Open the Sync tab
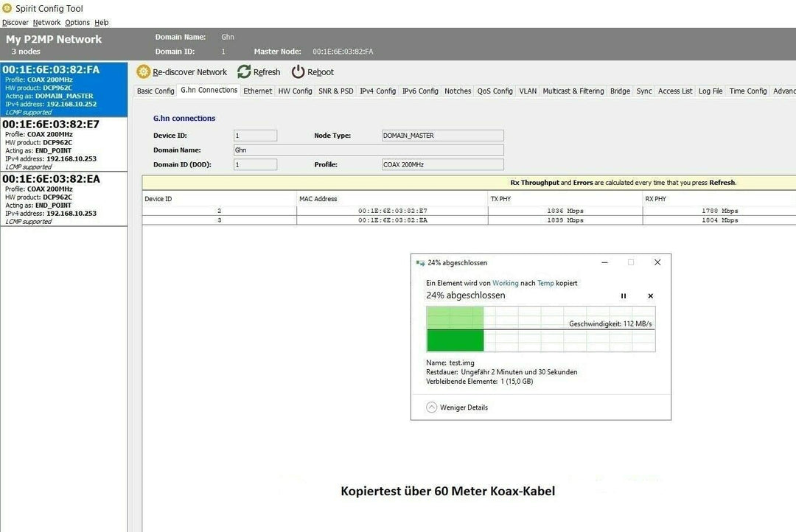The height and width of the screenshot is (532, 796). click(x=643, y=91)
